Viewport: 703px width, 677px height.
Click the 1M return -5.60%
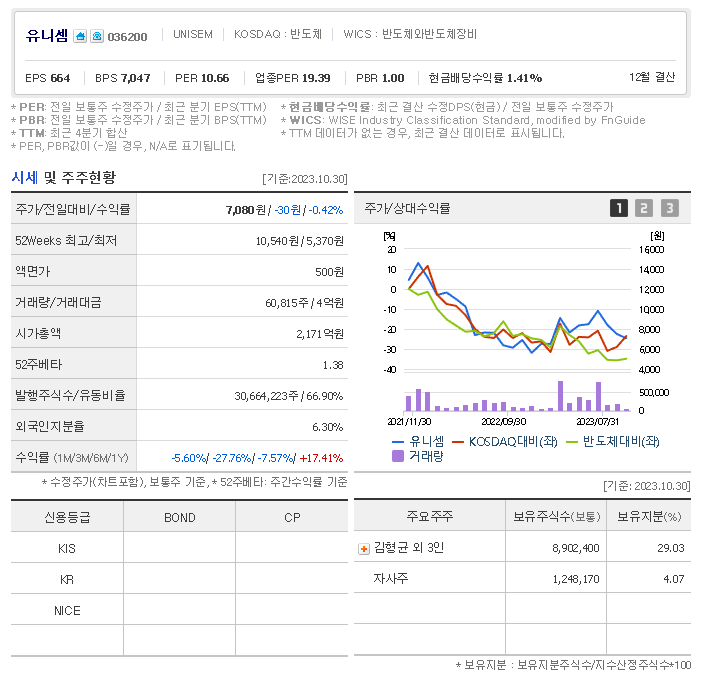pos(189,458)
